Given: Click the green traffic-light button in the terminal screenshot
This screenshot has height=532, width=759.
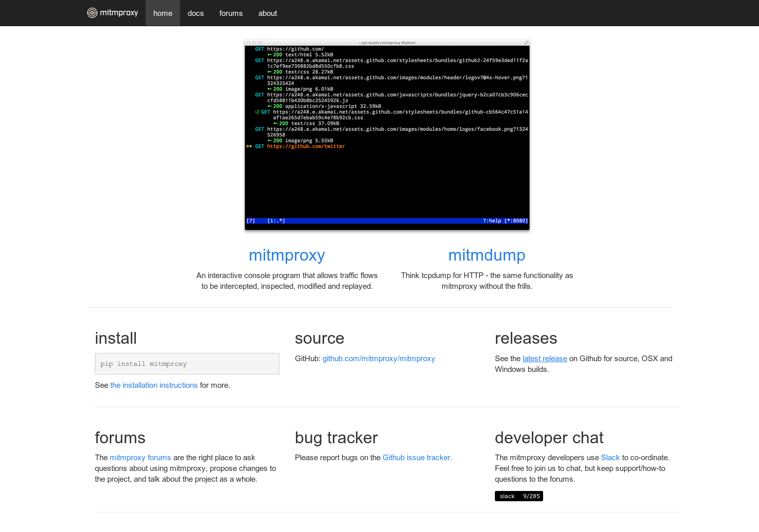Looking at the screenshot, I should [260, 43].
